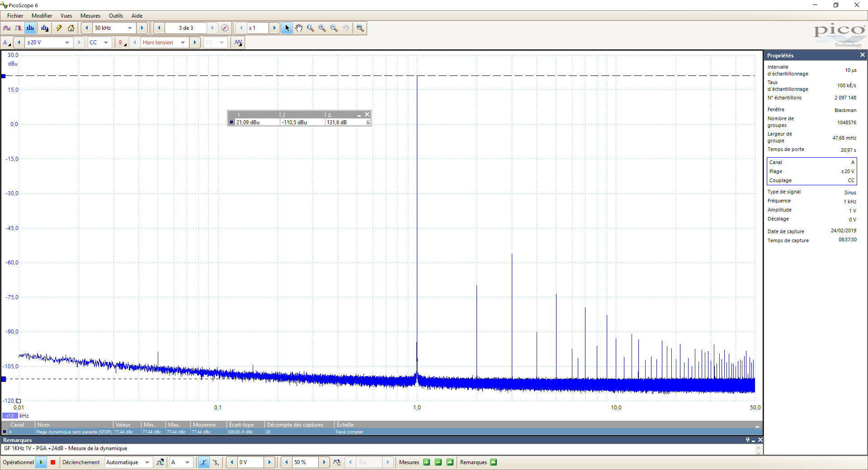Close the ruler legend box
This screenshot has width=868, height=470.
pyautogui.click(x=367, y=115)
